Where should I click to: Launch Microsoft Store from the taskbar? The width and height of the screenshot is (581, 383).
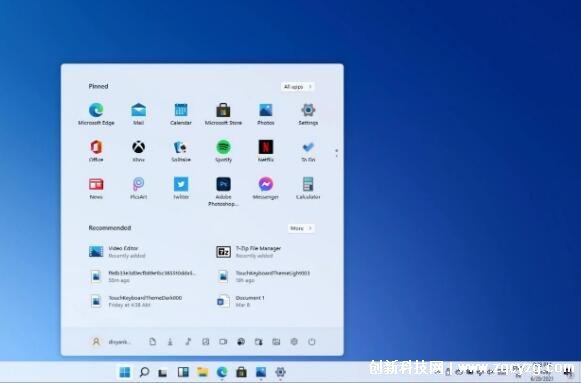click(241, 372)
